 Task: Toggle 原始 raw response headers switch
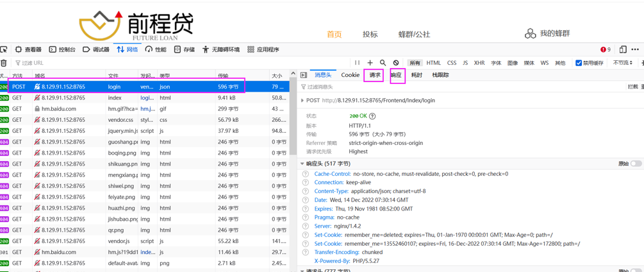pyautogui.click(x=636, y=164)
